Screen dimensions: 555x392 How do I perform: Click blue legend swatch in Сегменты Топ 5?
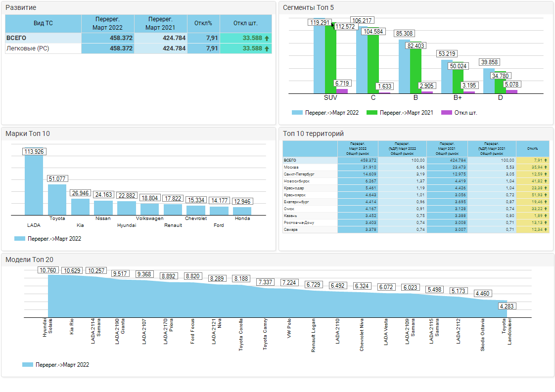(x=297, y=113)
